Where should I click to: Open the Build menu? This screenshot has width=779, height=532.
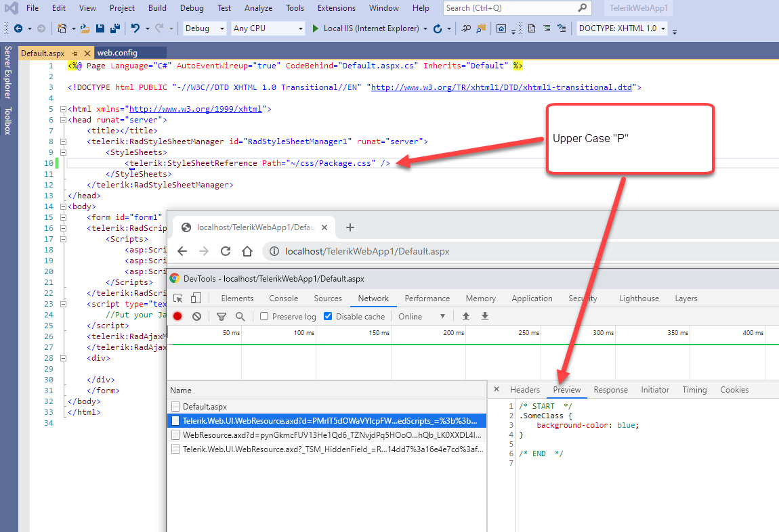(157, 8)
